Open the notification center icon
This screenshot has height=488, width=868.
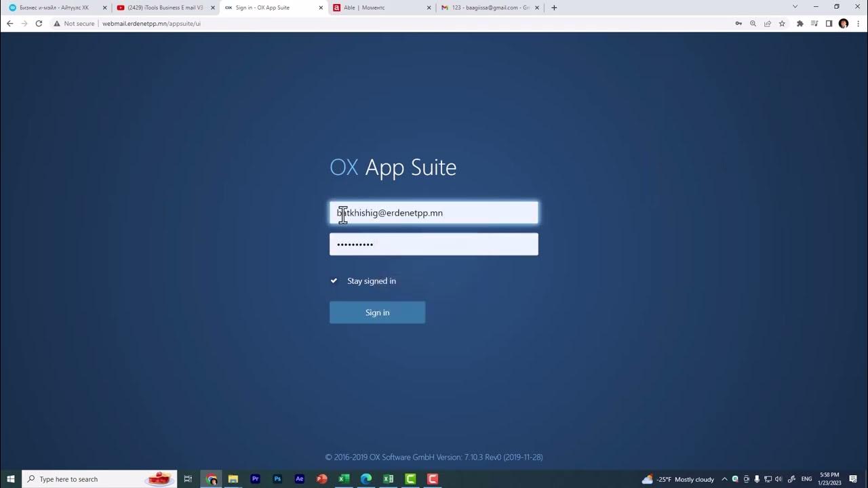tap(853, 479)
